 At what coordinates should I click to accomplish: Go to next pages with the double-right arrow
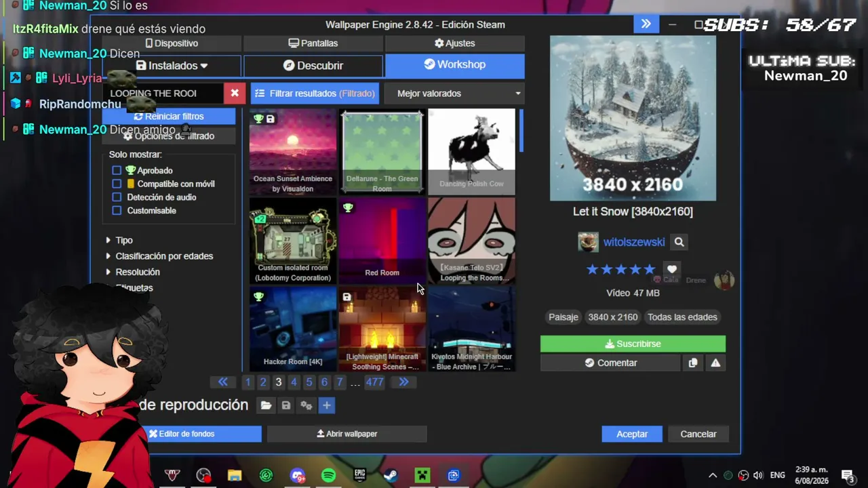403,382
